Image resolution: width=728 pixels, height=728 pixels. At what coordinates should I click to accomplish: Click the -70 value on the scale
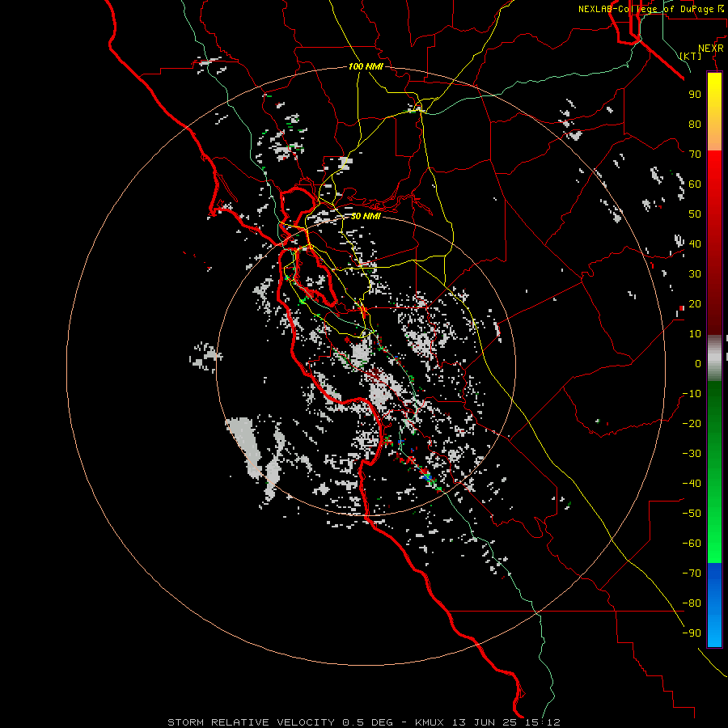click(692, 574)
